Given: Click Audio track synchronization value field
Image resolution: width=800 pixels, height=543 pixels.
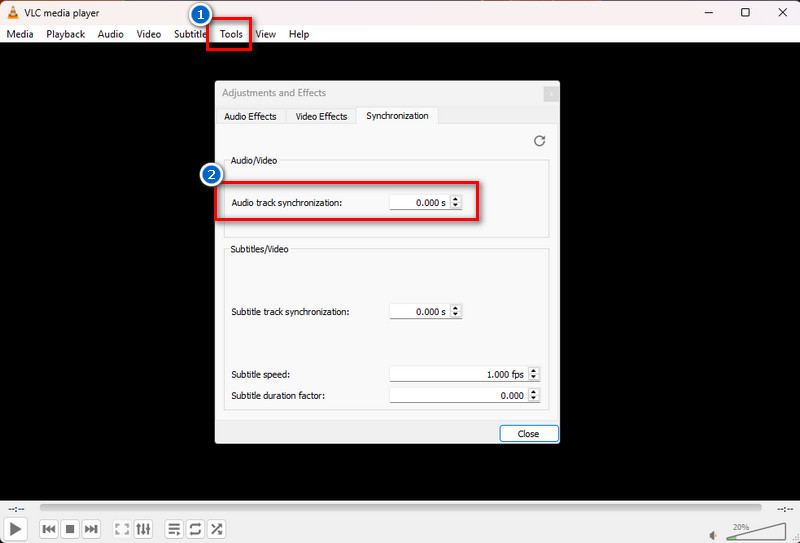Looking at the screenshot, I should point(419,203).
